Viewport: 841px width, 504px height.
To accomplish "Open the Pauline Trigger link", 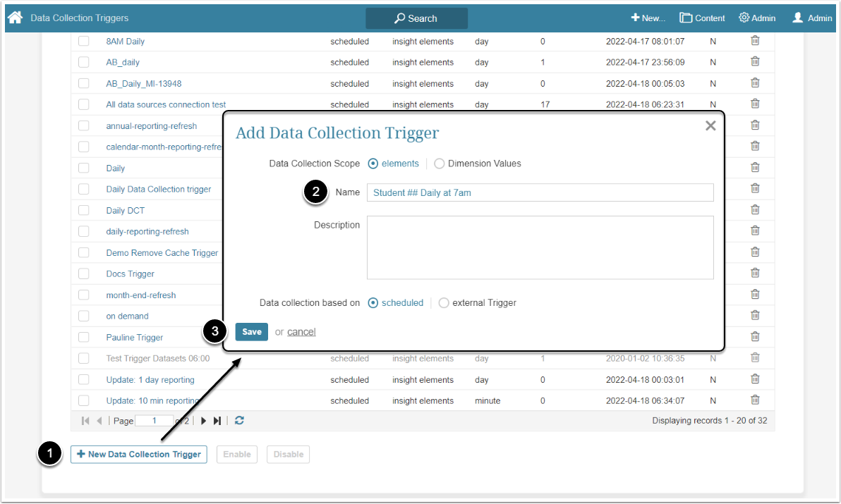I will click(135, 338).
